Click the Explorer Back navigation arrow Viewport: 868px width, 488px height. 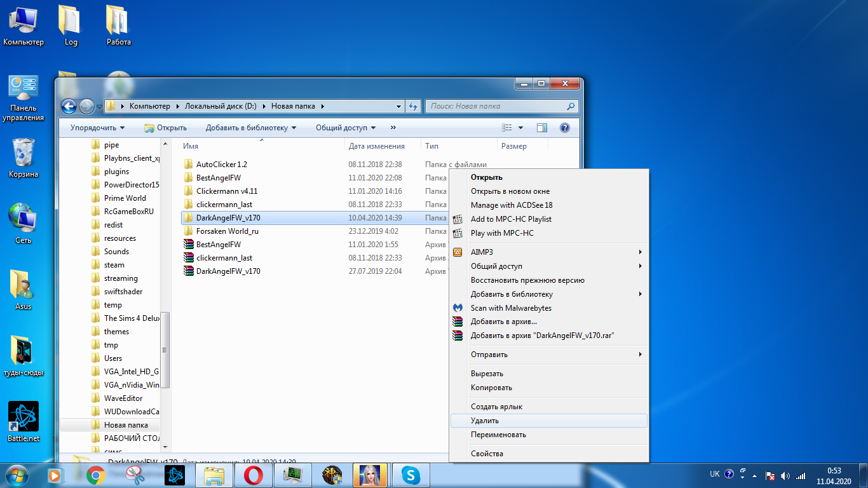click(x=69, y=106)
